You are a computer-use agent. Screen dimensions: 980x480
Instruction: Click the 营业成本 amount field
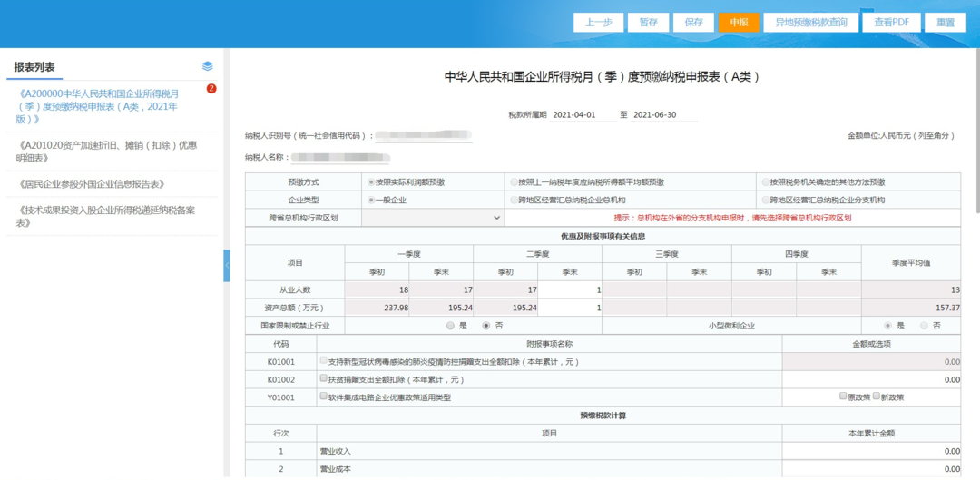point(871,469)
